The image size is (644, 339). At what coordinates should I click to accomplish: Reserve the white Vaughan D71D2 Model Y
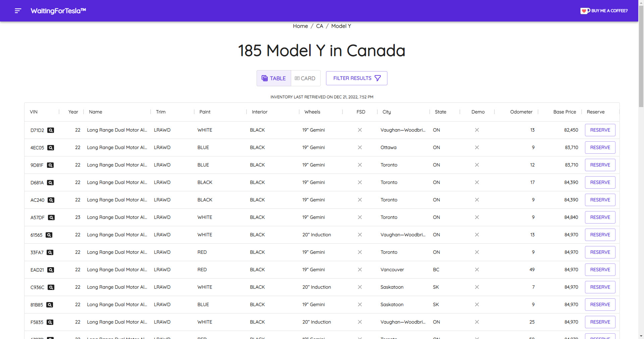[600, 130]
